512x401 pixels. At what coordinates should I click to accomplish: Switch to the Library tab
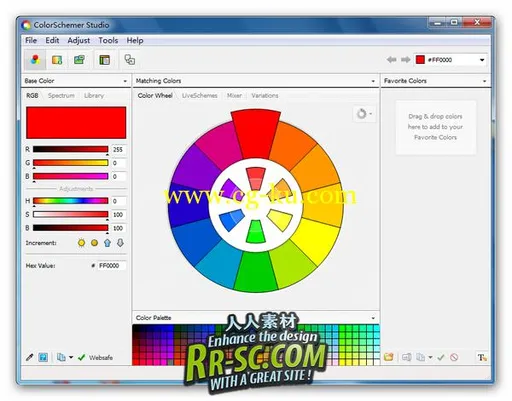pyautogui.click(x=94, y=96)
